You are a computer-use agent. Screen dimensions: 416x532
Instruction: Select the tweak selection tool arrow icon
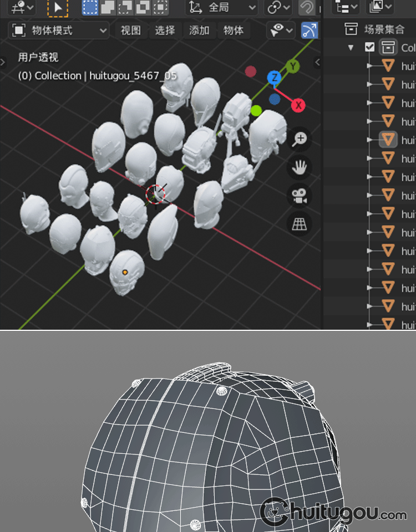[x=58, y=7]
